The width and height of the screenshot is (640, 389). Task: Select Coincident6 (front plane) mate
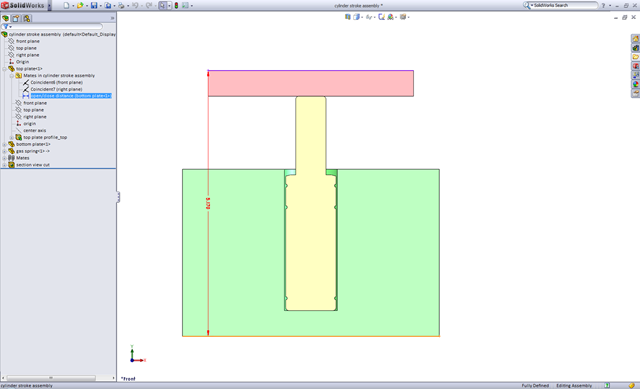[x=56, y=82]
